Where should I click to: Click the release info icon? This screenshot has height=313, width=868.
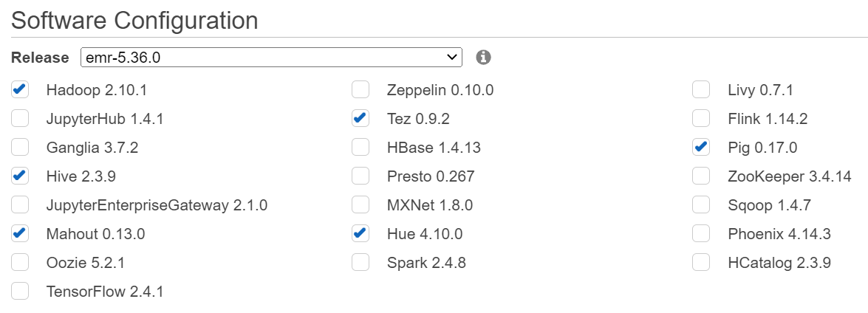tap(483, 57)
